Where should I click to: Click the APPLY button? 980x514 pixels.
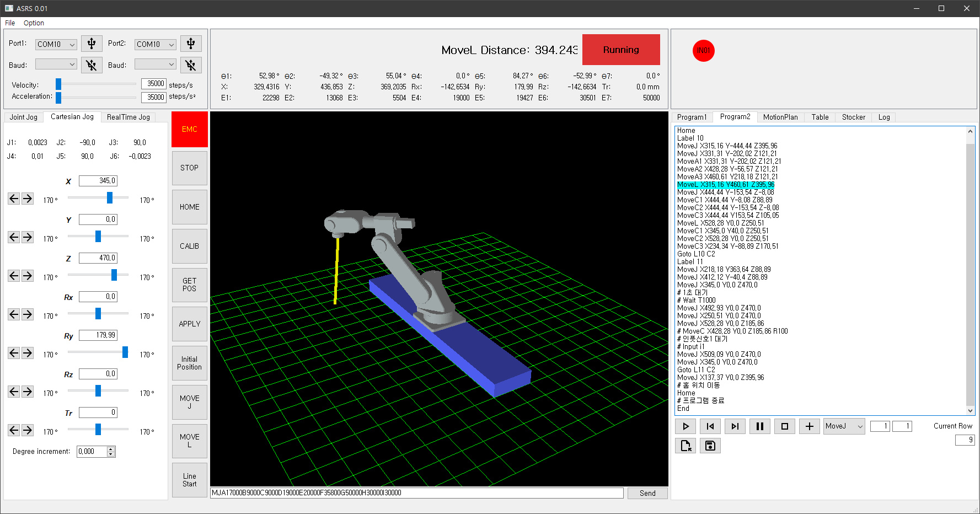tap(190, 324)
